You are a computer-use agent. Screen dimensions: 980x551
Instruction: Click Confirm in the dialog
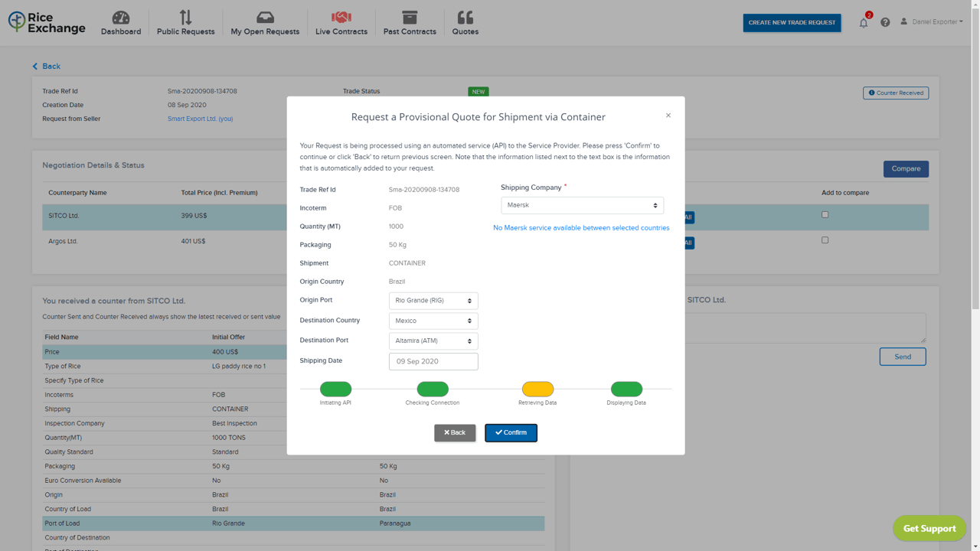point(511,432)
